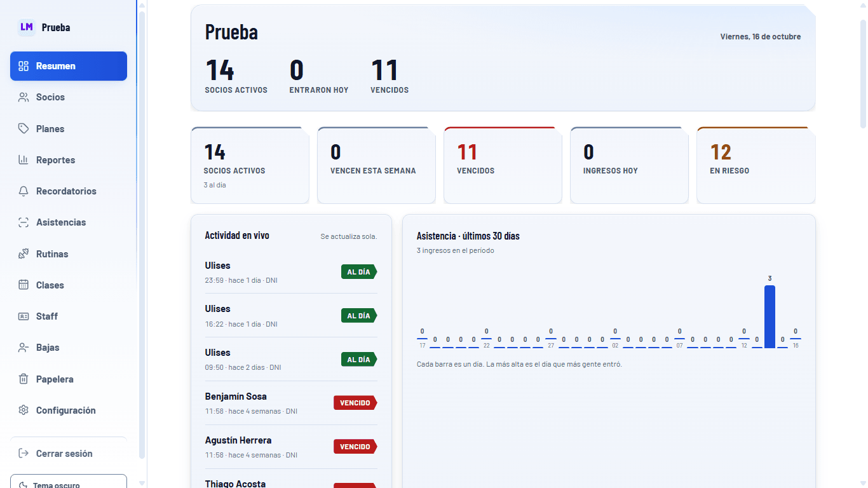Click the Planes tag icon

coord(24,129)
